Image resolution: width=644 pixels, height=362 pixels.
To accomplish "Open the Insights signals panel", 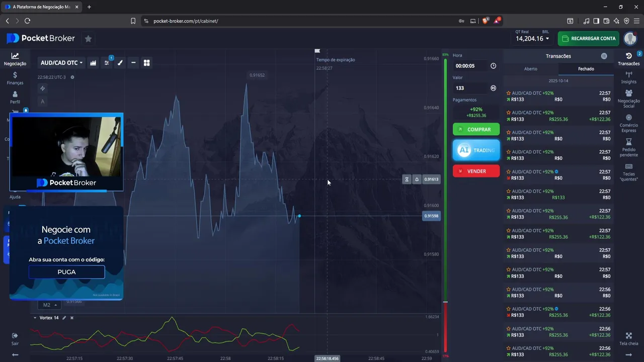I will pos(628,77).
